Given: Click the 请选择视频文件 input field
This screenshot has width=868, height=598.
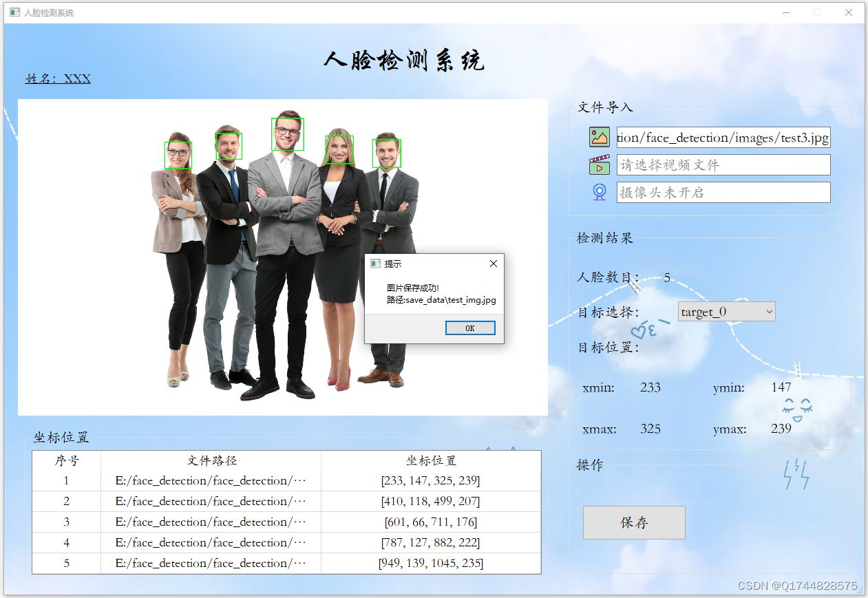Looking at the screenshot, I should [723, 165].
